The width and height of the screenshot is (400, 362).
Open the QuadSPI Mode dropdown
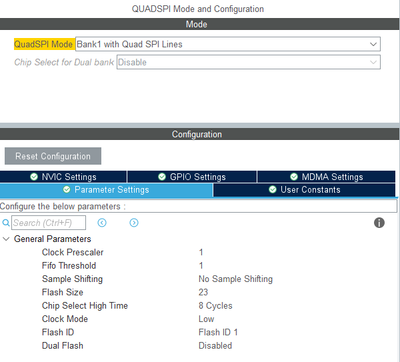(228, 44)
